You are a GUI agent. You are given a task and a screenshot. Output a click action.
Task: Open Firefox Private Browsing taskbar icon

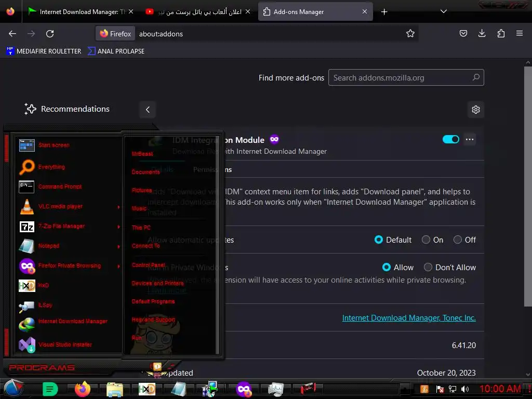244,390
